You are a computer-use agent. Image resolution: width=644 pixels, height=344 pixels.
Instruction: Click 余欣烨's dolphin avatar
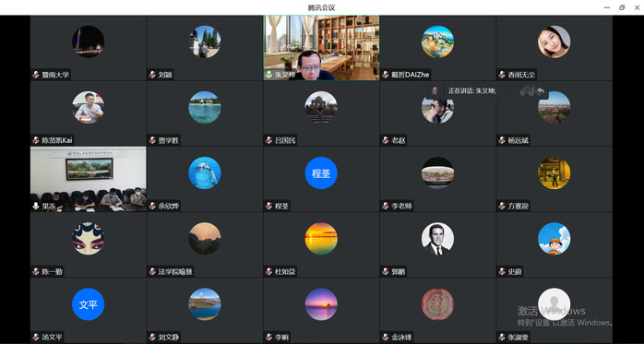(x=205, y=172)
